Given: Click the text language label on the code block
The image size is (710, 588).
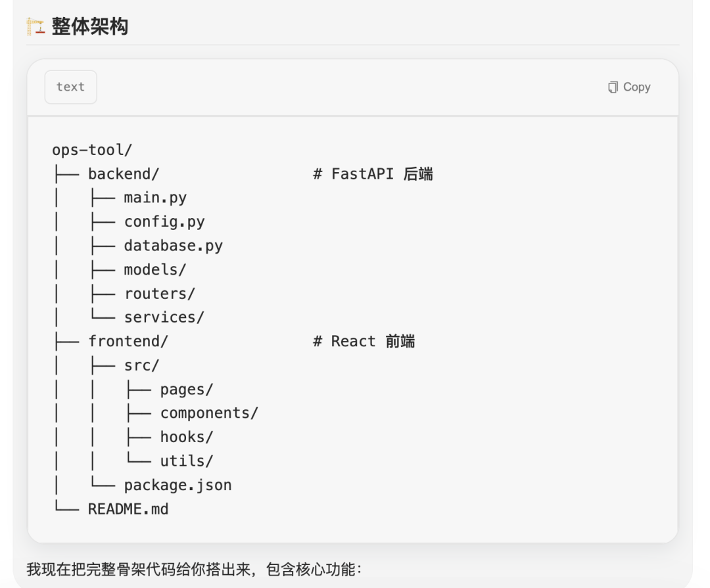Looking at the screenshot, I should coord(70,86).
